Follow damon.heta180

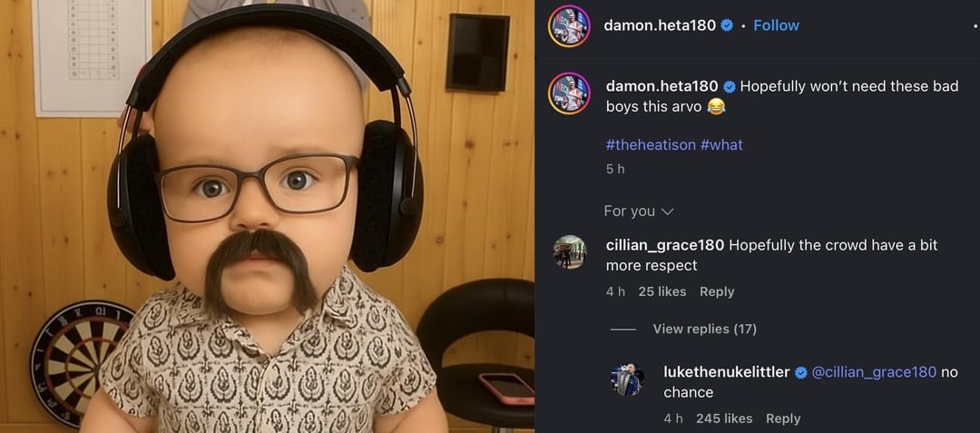pos(776,25)
